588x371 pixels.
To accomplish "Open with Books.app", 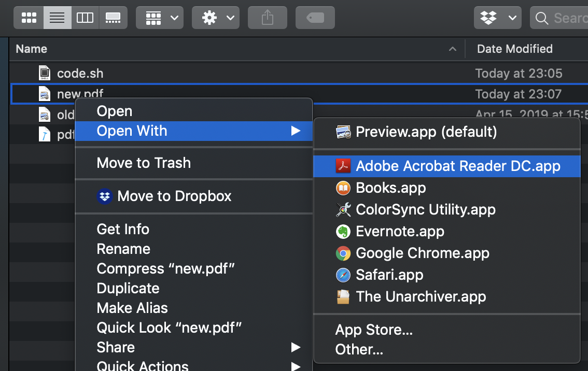I will point(446,188).
